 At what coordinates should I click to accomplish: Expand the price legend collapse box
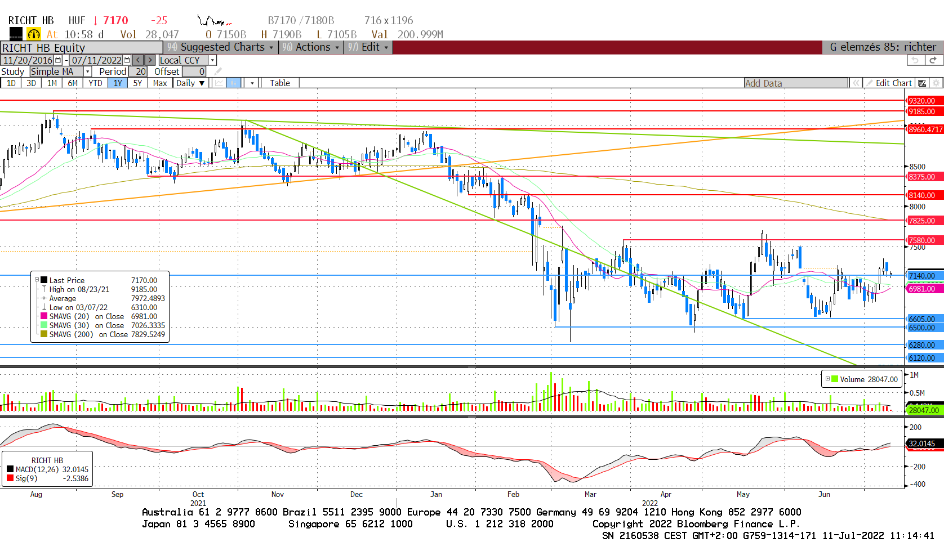(37, 280)
